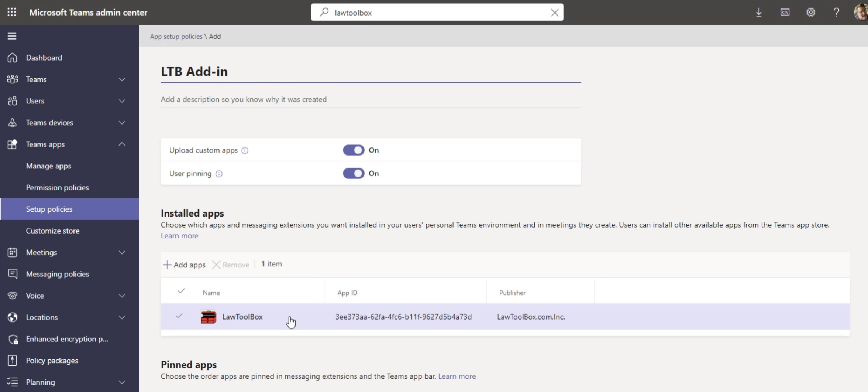868x392 pixels.
Task: Open the help question mark icon
Action: click(837, 12)
